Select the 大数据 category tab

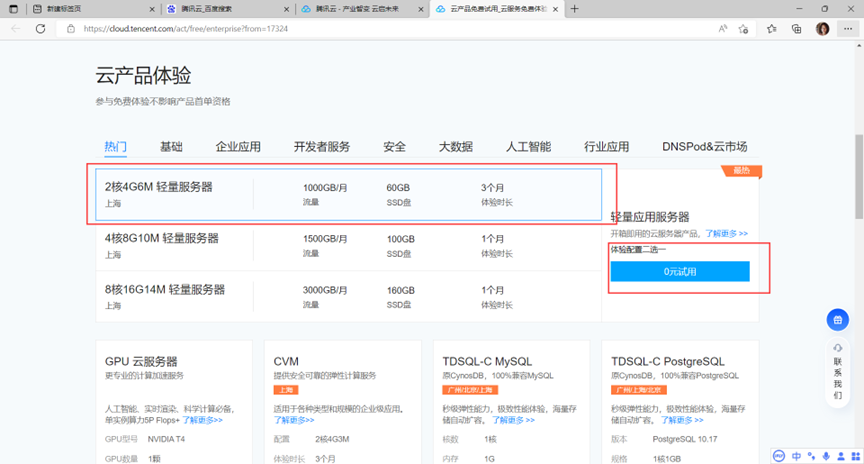tap(456, 147)
